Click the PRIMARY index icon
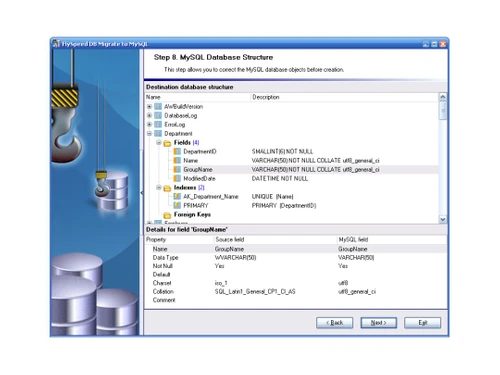This screenshot has height=375, width=500. [177, 206]
